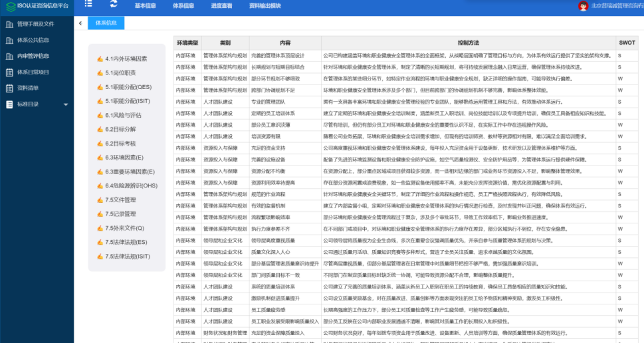Click flame icon beside 6.3环境因素(E)
The width and height of the screenshot is (644, 343).
coord(100,158)
